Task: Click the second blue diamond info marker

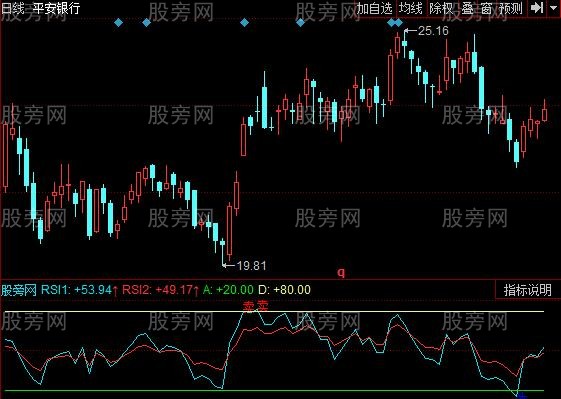Action: tap(146, 23)
